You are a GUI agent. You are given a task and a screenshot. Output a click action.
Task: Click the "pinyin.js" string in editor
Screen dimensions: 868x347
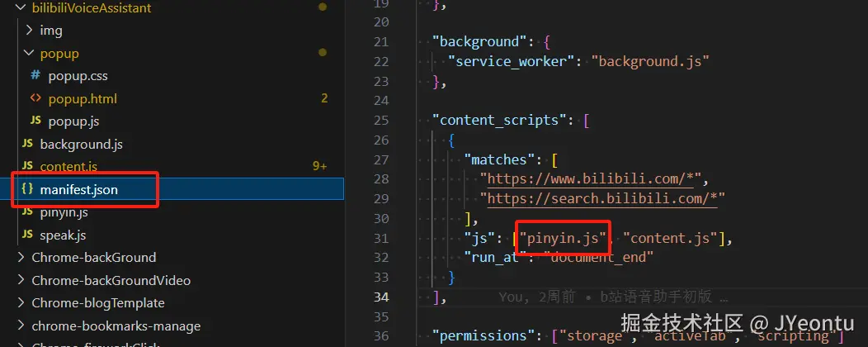[563, 238]
